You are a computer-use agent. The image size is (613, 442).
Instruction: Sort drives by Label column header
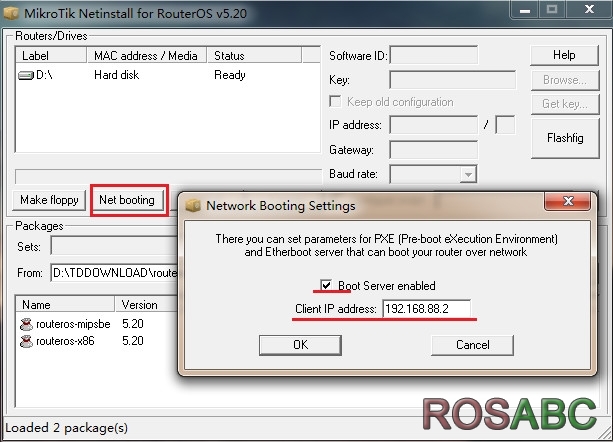coord(51,55)
